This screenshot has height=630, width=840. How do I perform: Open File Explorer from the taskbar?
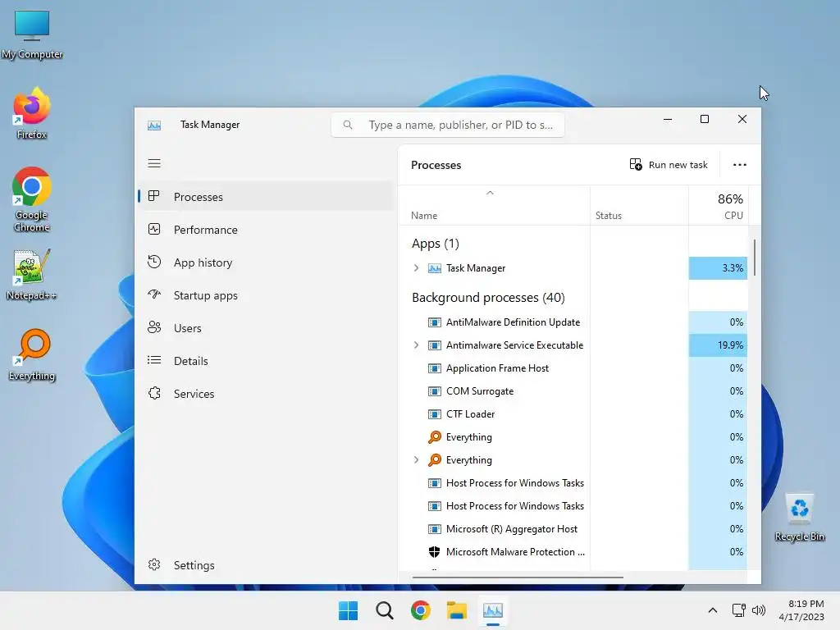pyautogui.click(x=457, y=610)
